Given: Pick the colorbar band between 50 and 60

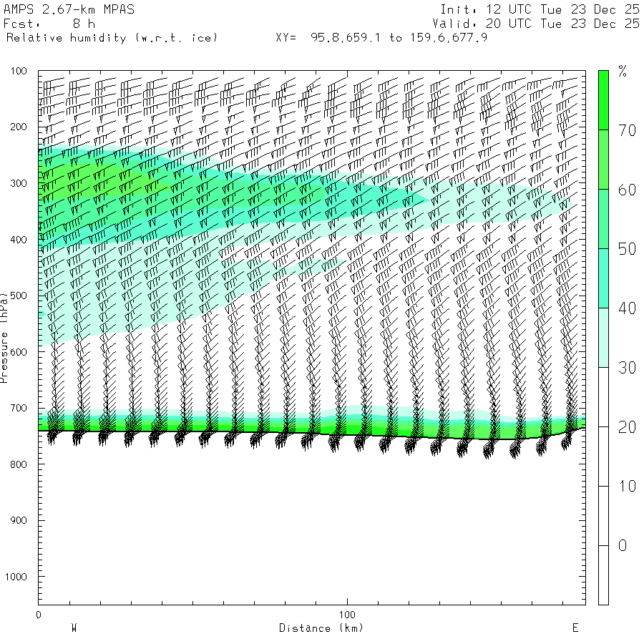Looking at the screenshot, I should (x=603, y=218).
